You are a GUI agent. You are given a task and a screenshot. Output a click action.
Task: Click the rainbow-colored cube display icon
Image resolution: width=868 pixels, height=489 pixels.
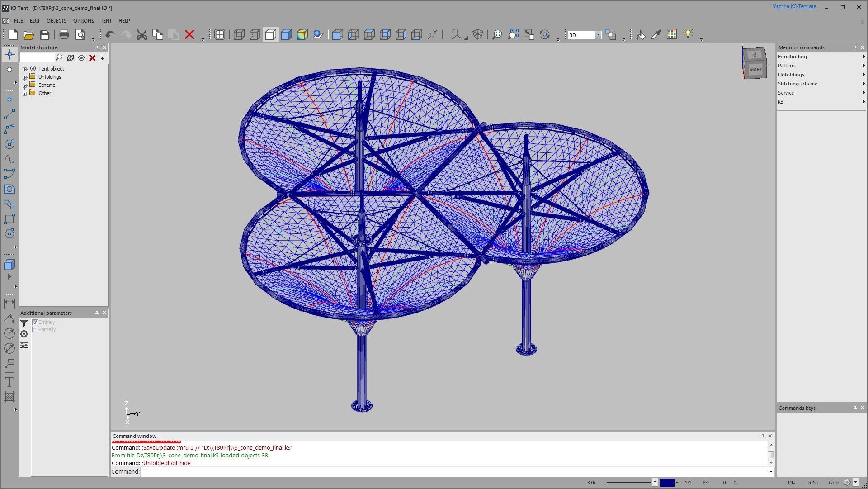click(x=302, y=35)
